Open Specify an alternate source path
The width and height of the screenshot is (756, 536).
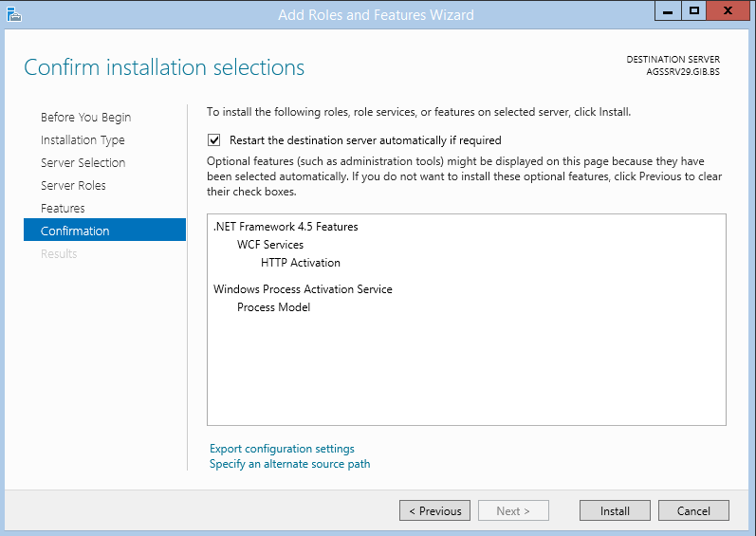coord(289,464)
